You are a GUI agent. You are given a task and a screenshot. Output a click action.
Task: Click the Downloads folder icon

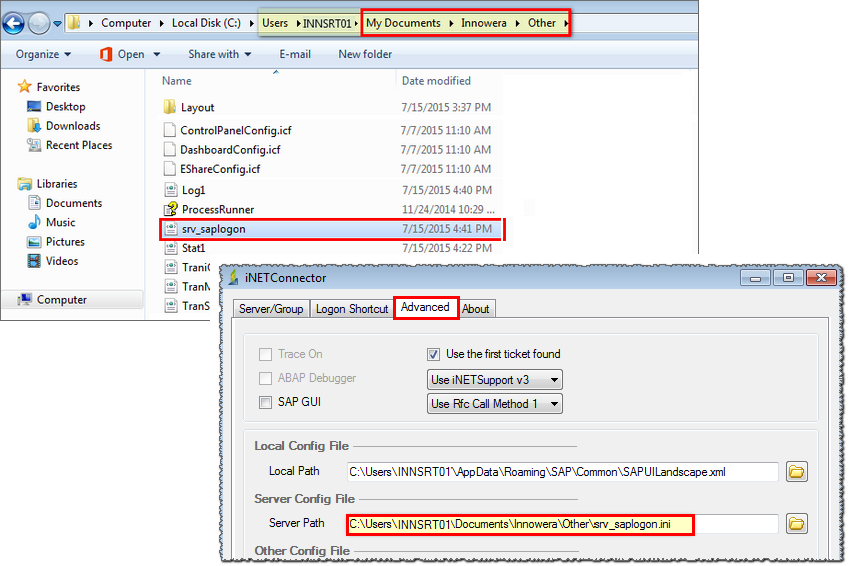34,125
